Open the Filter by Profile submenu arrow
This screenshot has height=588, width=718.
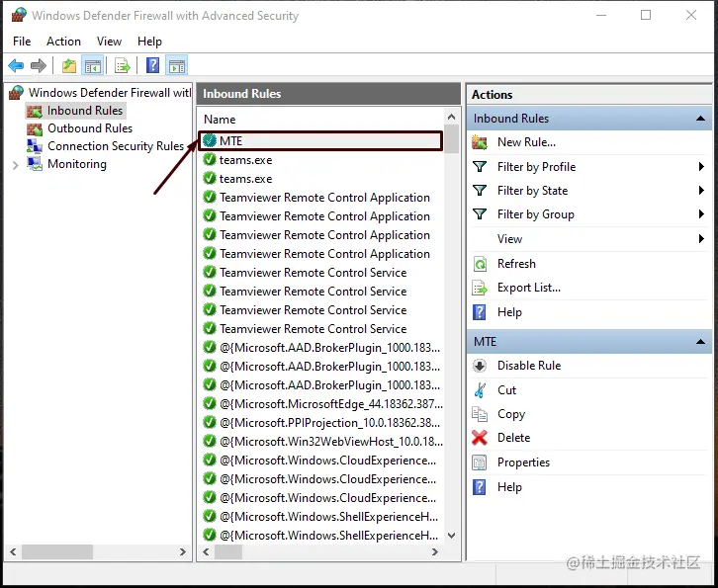coord(701,167)
